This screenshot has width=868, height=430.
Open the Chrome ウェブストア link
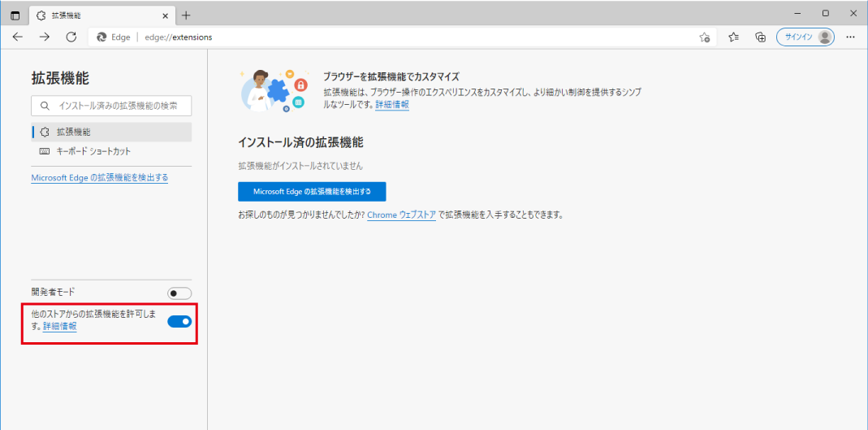pos(401,215)
